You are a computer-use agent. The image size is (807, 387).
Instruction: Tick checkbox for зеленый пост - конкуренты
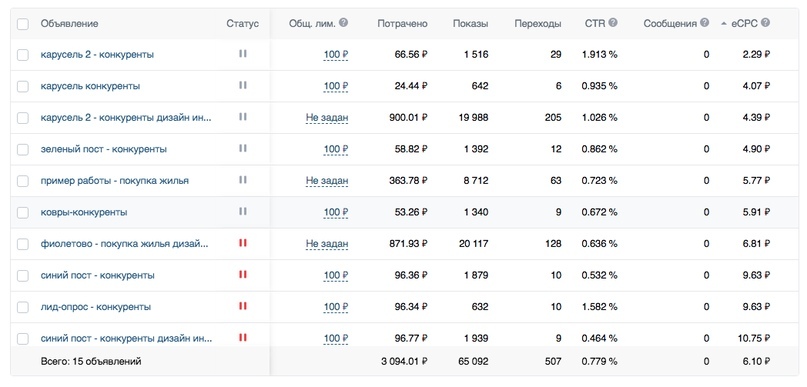pyautogui.click(x=23, y=149)
